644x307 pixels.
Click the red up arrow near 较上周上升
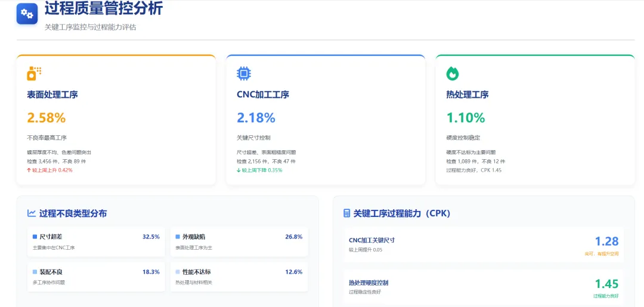[29, 170]
